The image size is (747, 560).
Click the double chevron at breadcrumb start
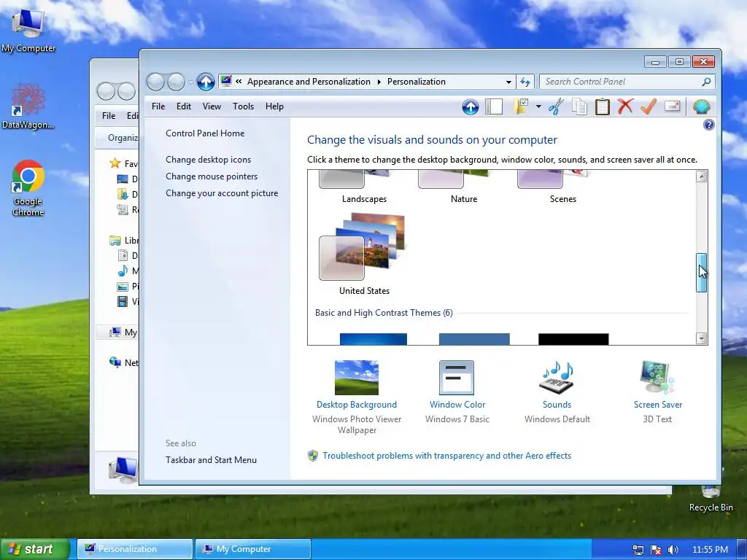click(x=239, y=82)
